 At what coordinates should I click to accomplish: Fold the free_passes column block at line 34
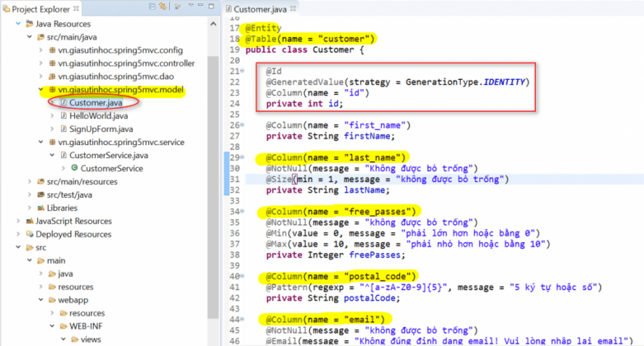241,211
